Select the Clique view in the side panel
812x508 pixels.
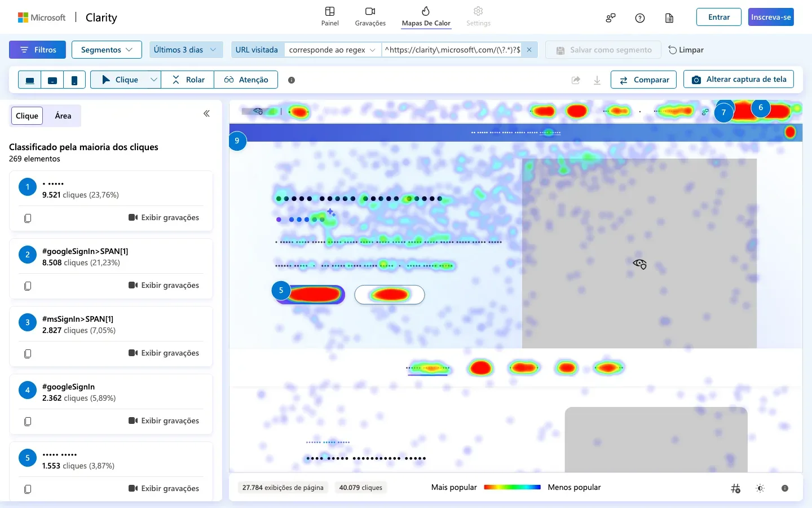pos(27,116)
